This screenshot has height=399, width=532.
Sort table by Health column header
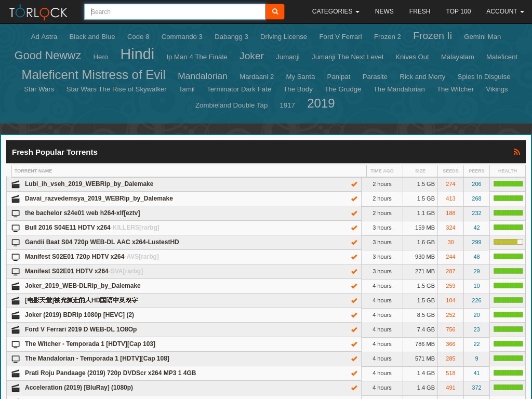point(507,171)
